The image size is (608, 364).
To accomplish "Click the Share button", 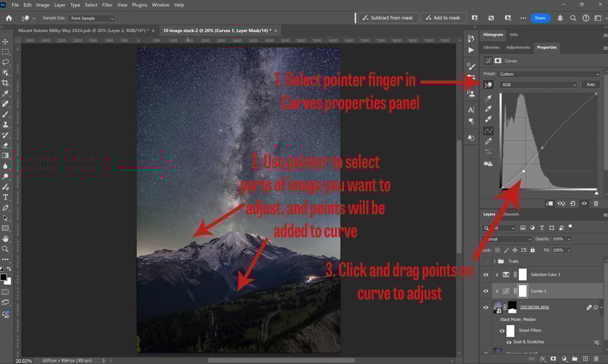I will coord(540,18).
